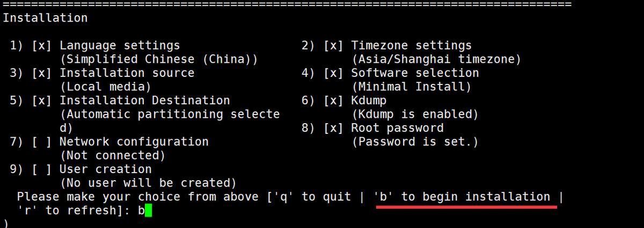This screenshot has width=644, height=228.
Task: Click the Password is set status text
Action: [414, 142]
